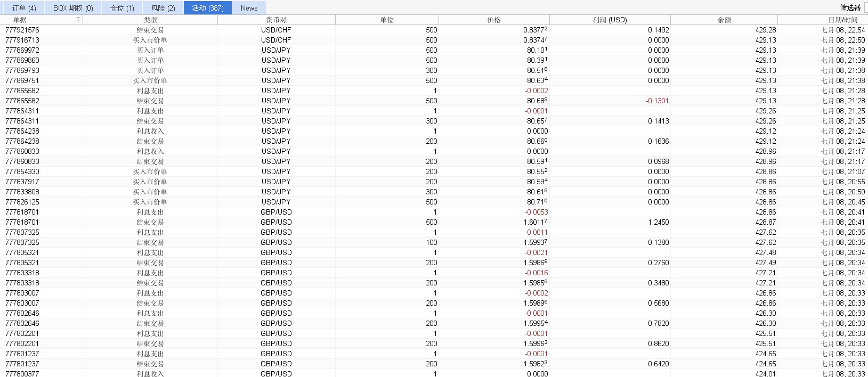The height and width of the screenshot is (377, 868).
Task: Click the profit value 0.1636
Action: click(x=658, y=142)
